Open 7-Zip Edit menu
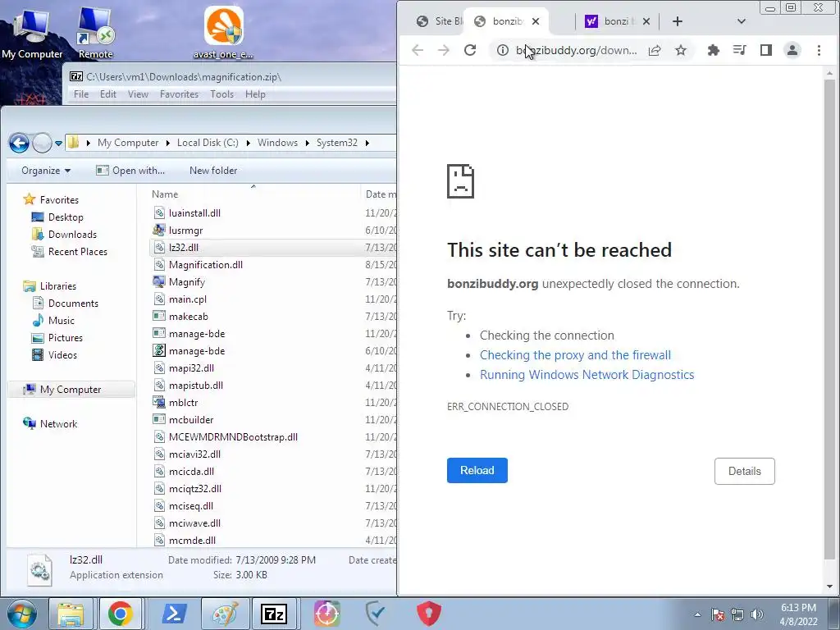 (x=107, y=94)
